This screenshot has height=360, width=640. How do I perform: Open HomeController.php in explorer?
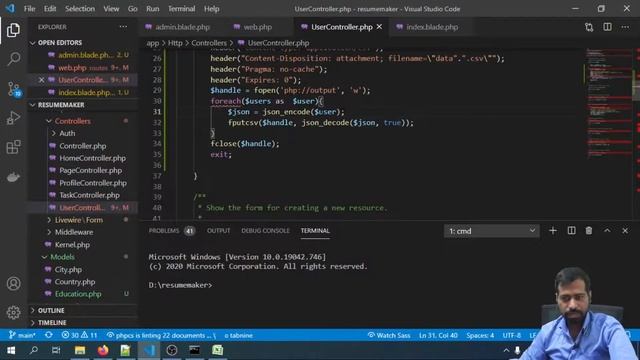coord(92,158)
